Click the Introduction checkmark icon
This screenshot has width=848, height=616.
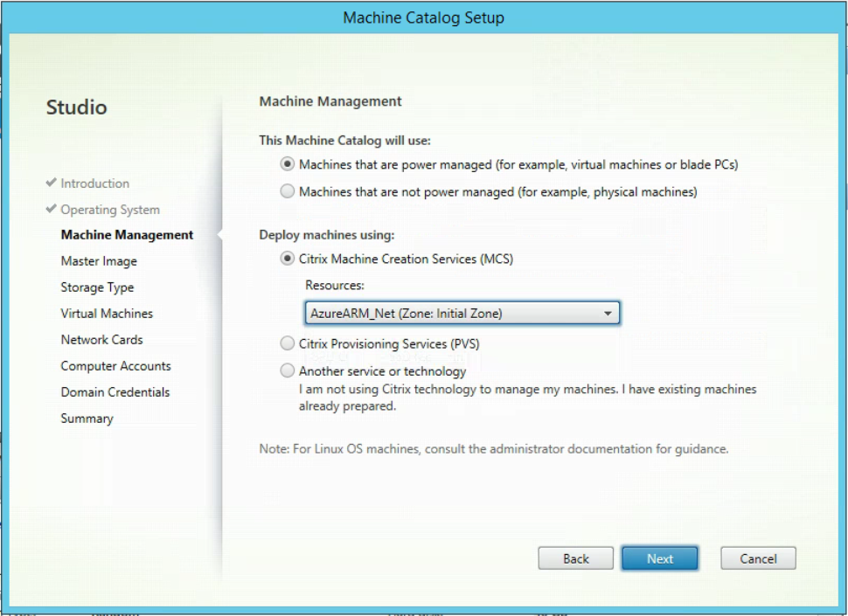point(52,182)
